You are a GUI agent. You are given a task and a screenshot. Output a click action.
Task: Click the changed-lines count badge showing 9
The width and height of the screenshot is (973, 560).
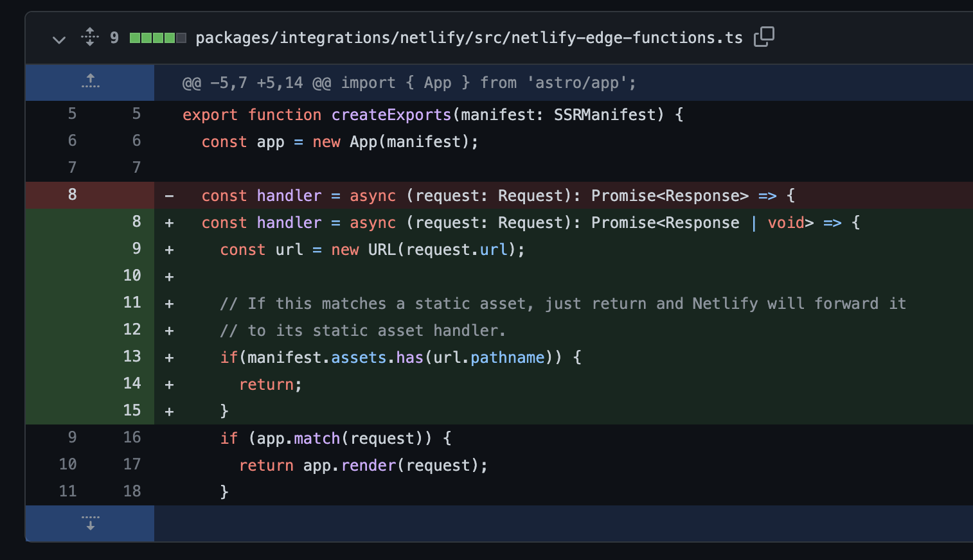pos(114,38)
